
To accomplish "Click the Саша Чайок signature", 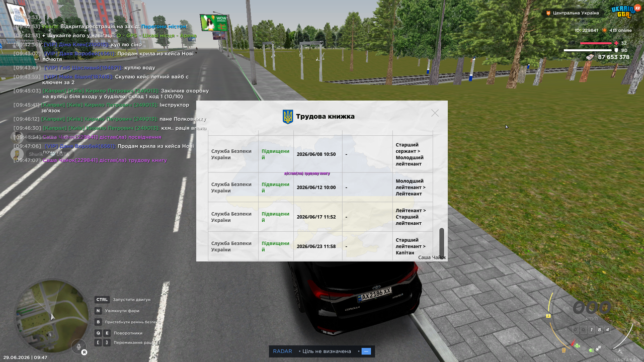I will pos(432,257).
